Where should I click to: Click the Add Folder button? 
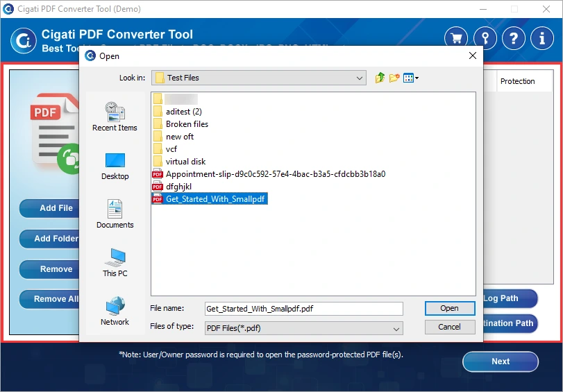click(50, 239)
